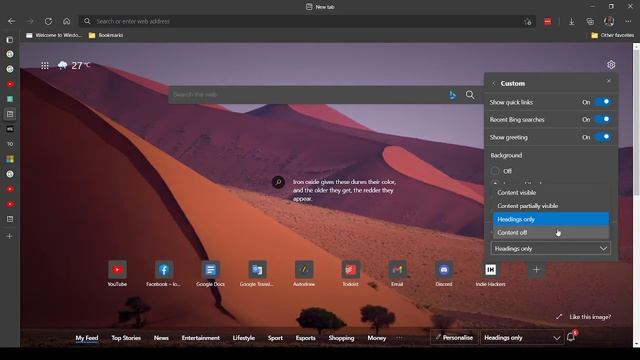Open the weather widget showing 27°C

74,65
